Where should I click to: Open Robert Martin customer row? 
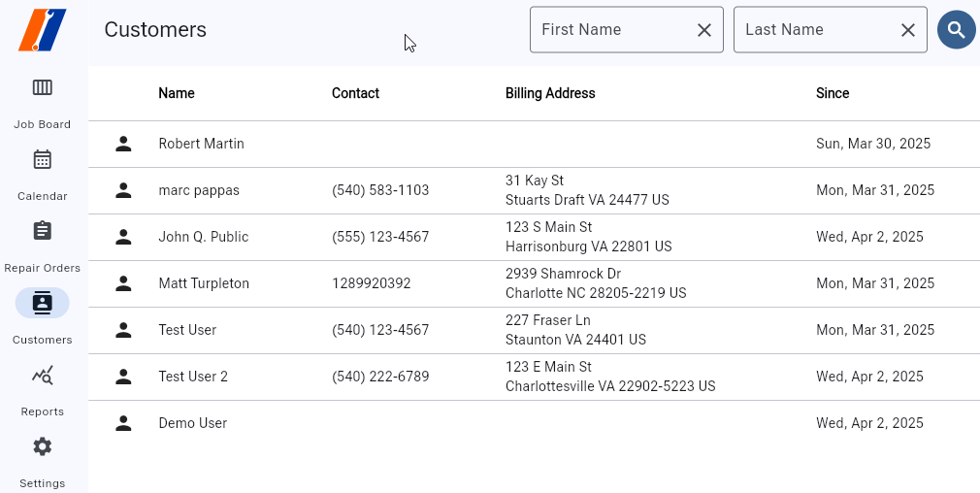pyautogui.click(x=202, y=144)
